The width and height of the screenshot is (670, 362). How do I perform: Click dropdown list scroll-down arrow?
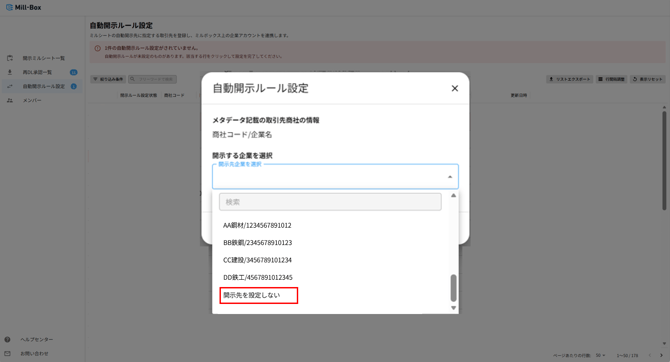coord(453,308)
